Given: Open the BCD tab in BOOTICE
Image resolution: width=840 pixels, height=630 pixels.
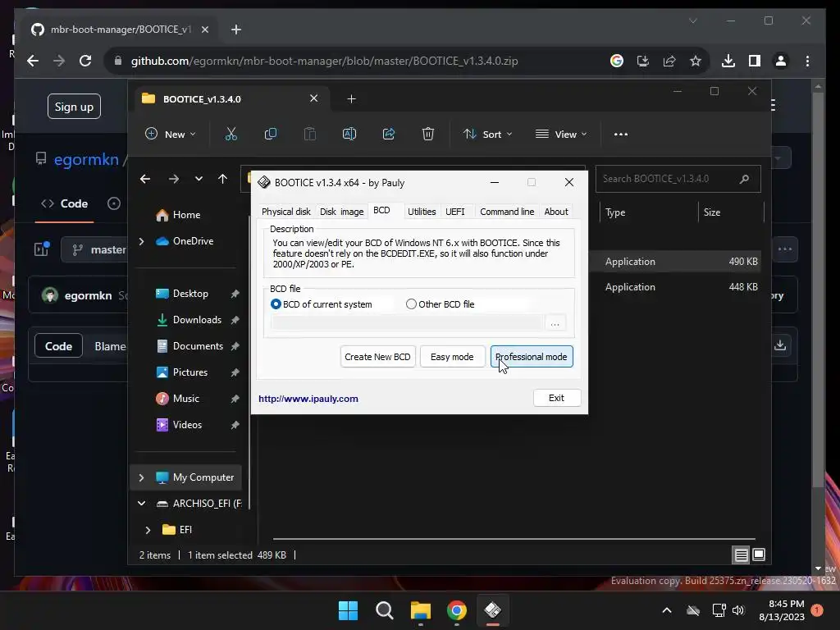Looking at the screenshot, I should pos(382,211).
